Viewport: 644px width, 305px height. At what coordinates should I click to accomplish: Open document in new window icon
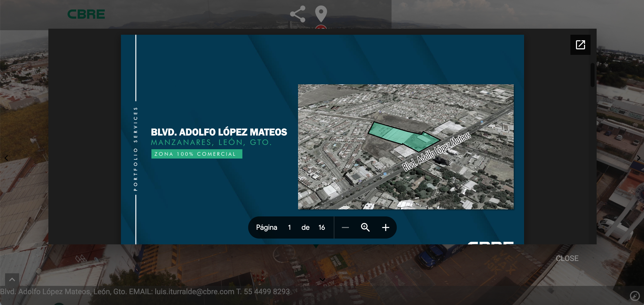tap(580, 45)
